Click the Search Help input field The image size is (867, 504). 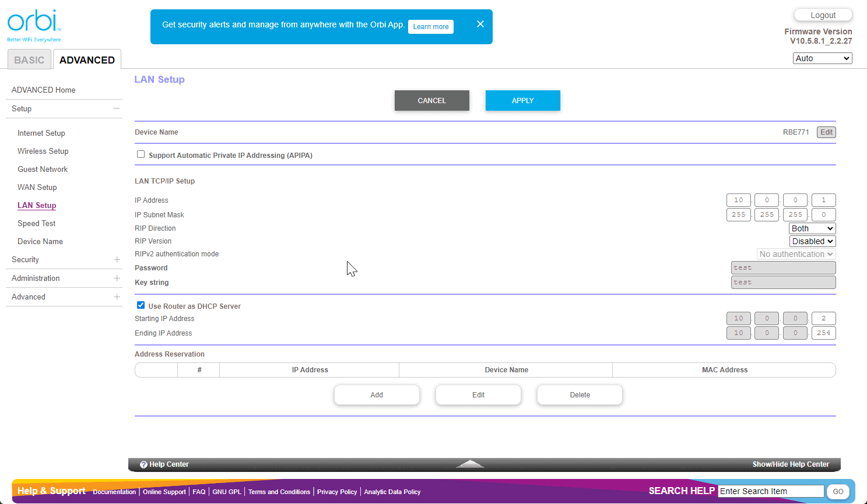tap(770, 491)
